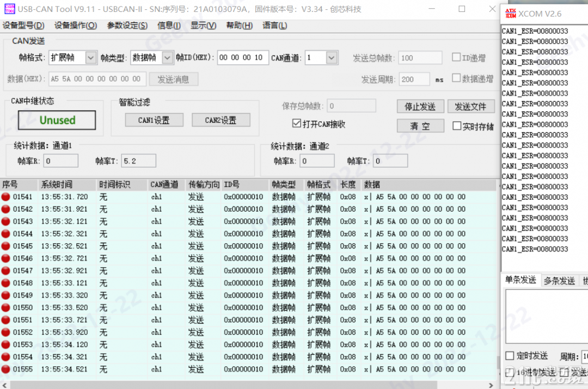
Task: Click red status dot of row 01541
Action: click(x=5, y=197)
